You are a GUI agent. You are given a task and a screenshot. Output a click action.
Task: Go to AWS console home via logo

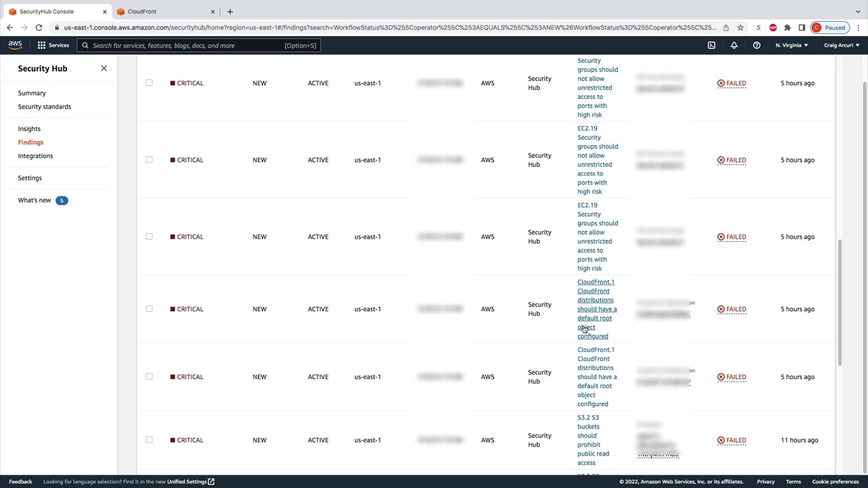coord(15,45)
